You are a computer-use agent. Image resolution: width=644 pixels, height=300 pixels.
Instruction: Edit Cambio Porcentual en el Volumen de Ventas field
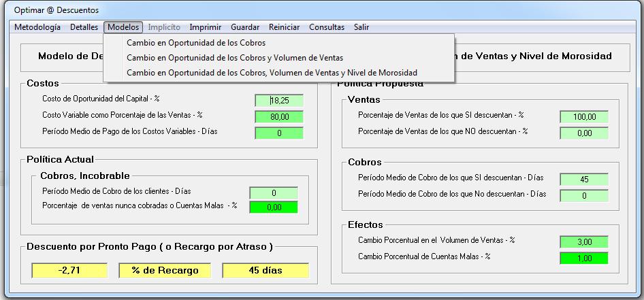(583, 241)
